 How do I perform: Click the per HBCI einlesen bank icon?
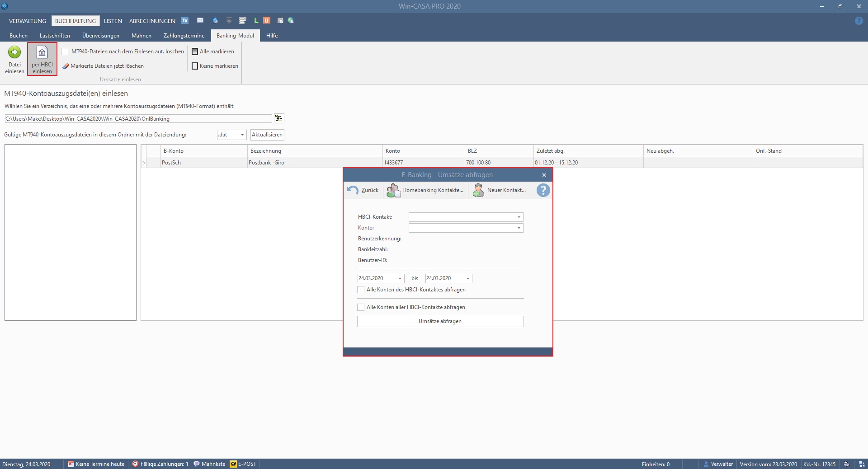[x=42, y=52]
